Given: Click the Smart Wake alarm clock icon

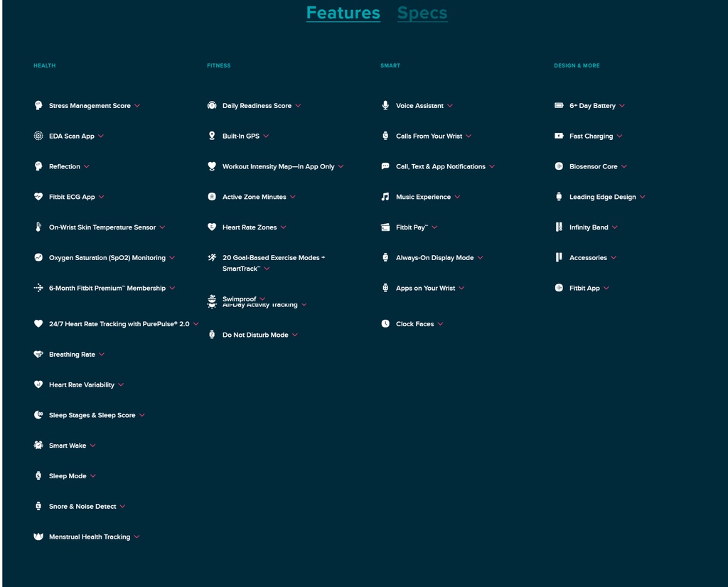Looking at the screenshot, I should 38,446.
